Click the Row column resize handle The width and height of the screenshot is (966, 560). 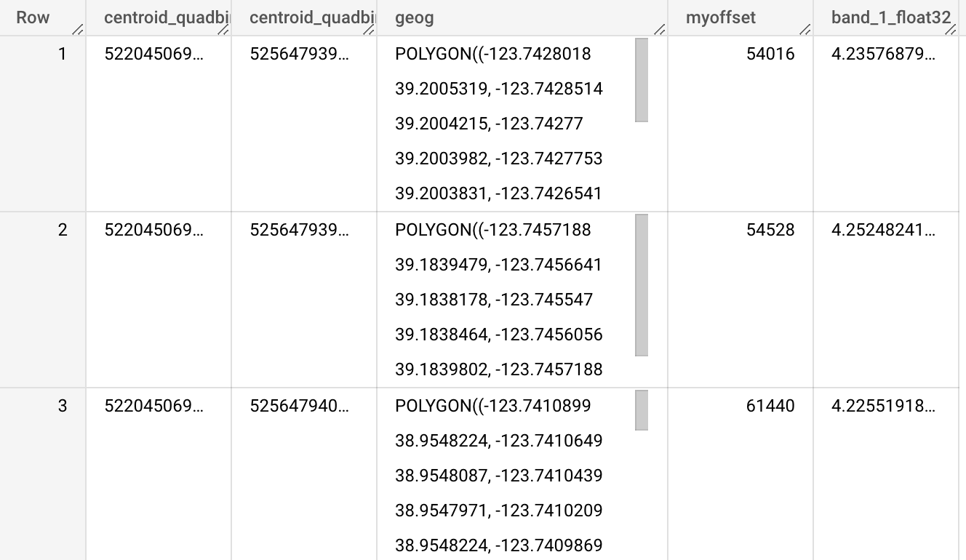[78, 30]
